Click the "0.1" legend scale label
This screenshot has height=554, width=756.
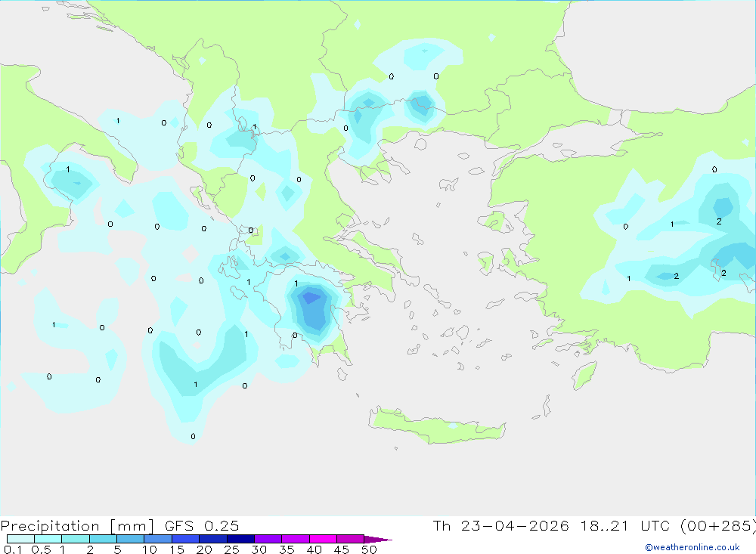(x=13, y=549)
